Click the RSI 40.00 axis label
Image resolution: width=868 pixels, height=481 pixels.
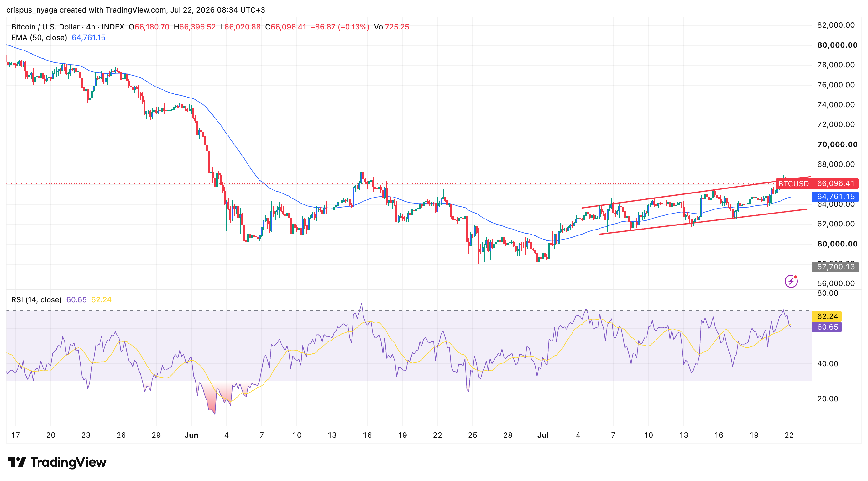tap(828, 364)
